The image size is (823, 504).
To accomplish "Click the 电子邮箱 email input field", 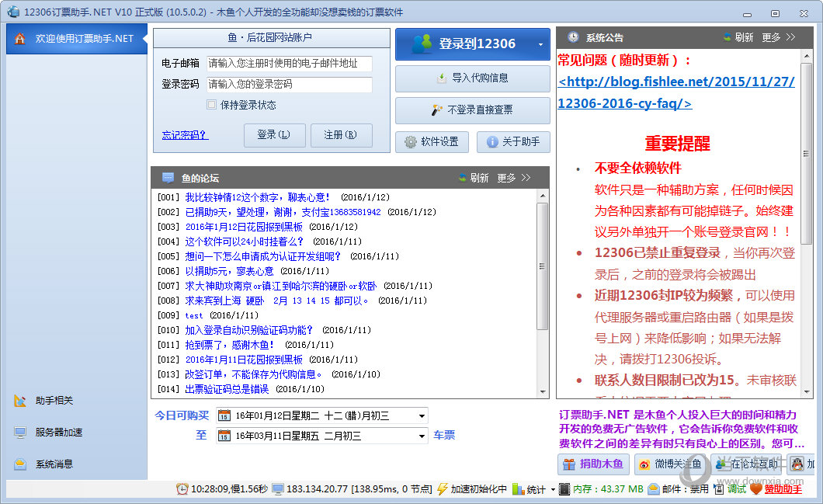I will tap(289, 64).
